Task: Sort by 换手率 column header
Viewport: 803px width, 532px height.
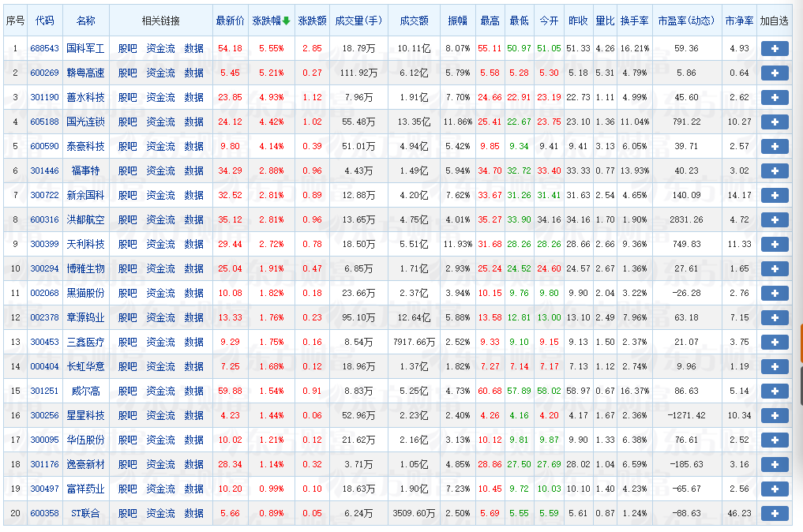Action: click(x=634, y=21)
